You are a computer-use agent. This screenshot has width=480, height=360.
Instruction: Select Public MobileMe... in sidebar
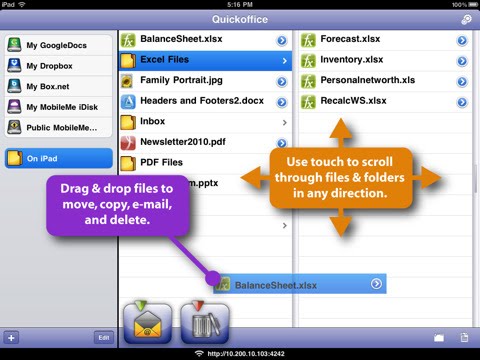click(x=59, y=127)
